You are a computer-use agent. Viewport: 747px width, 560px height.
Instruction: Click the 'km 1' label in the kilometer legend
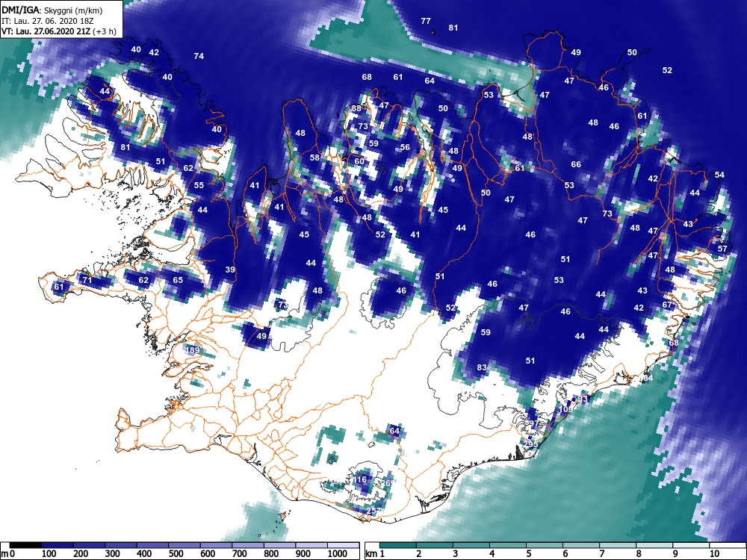[x=375, y=553]
